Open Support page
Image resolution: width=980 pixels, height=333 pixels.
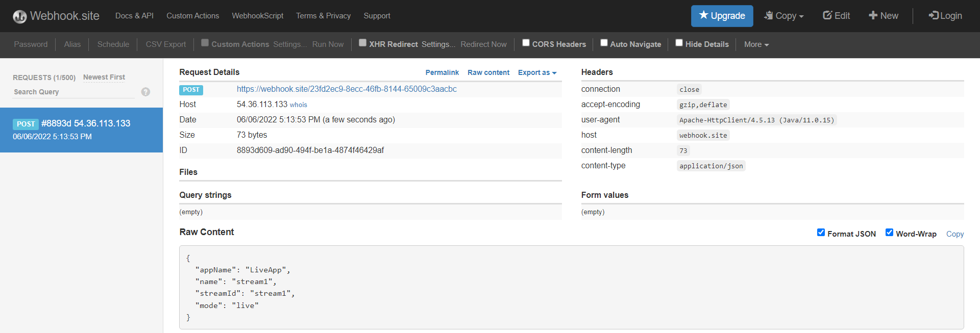377,16
